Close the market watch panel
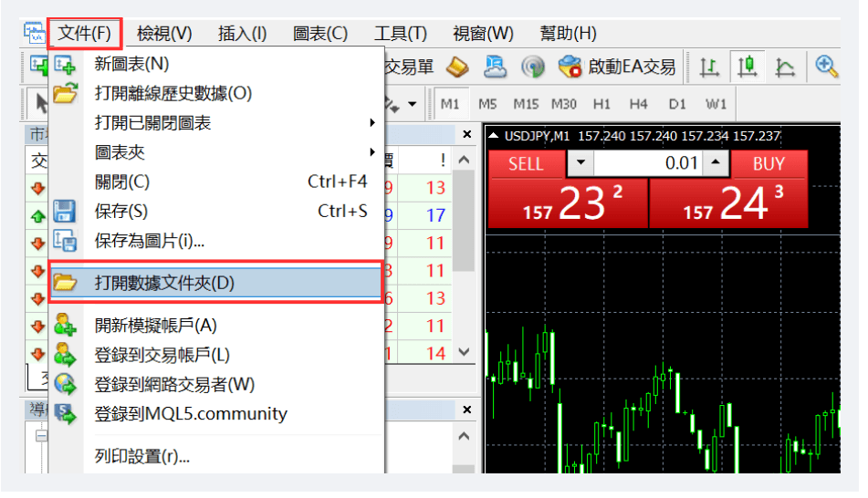 [x=467, y=134]
